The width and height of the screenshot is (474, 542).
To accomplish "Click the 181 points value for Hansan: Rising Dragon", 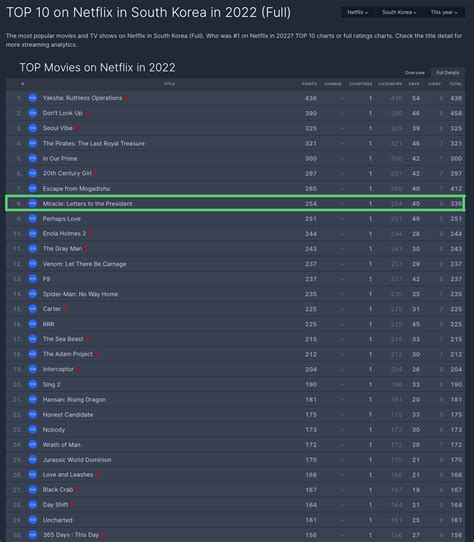I will coord(311,400).
